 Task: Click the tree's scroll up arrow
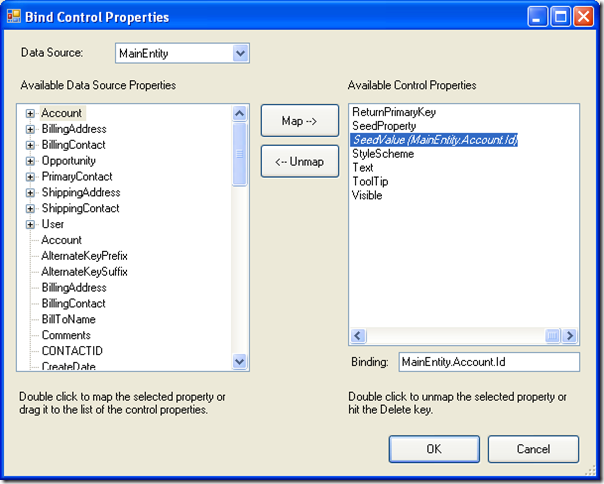click(240, 113)
